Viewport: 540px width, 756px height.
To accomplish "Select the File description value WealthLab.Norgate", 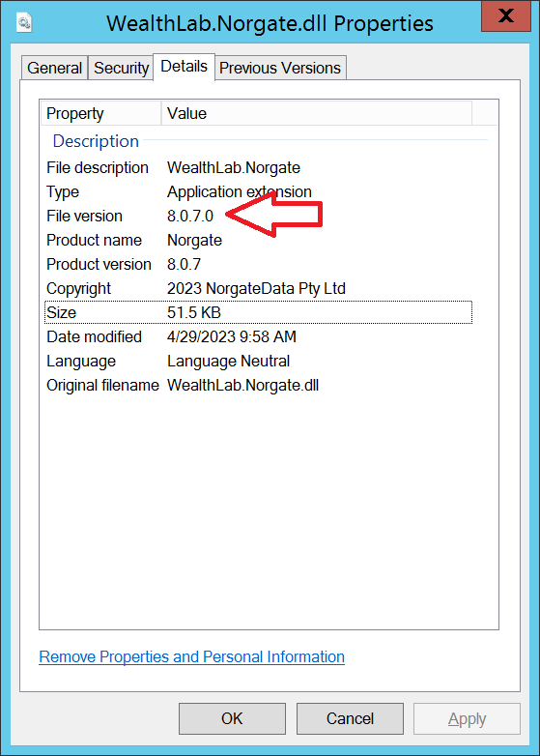I will 234,168.
